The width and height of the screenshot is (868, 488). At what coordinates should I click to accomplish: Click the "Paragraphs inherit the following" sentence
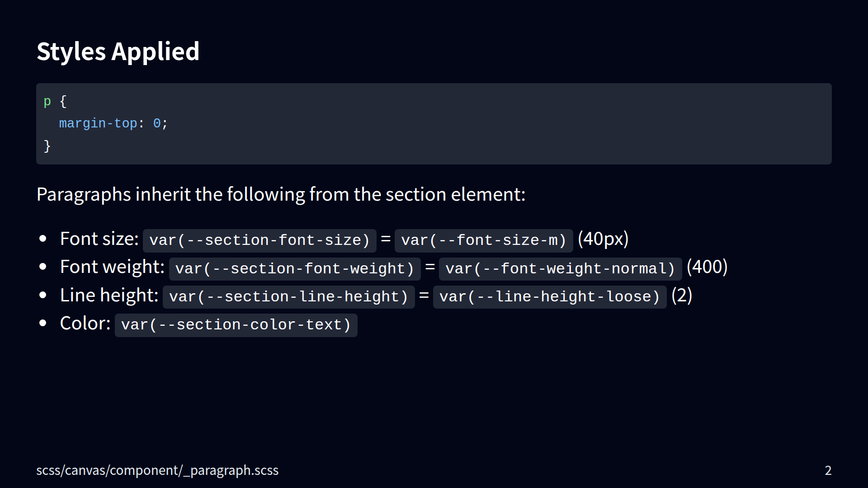point(281,194)
